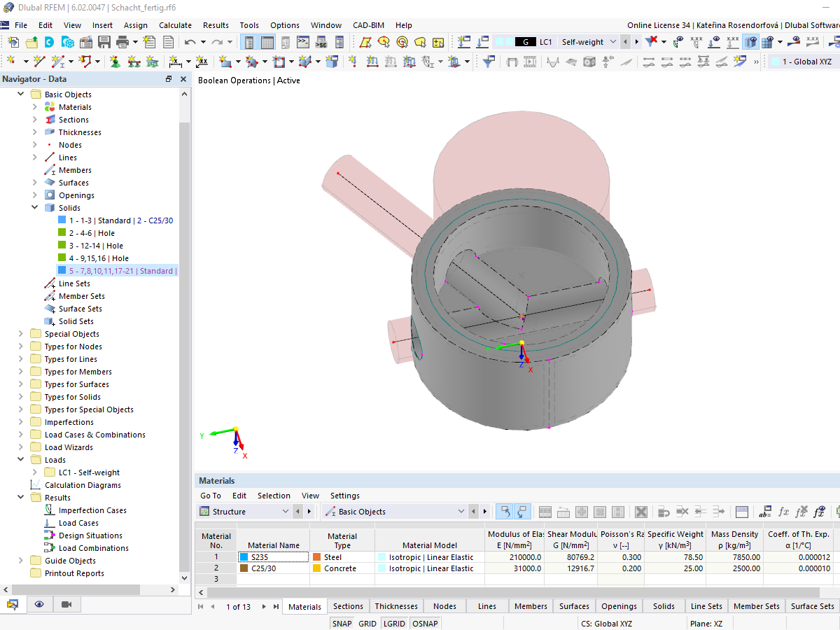Click the filter funnel icon in the toolbar
The image size is (840, 630).
click(489, 62)
